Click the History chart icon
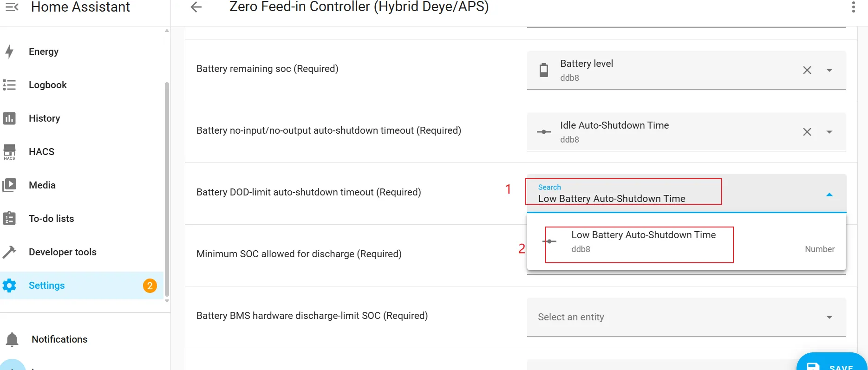 pyautogui.click(x=9, y=118)
